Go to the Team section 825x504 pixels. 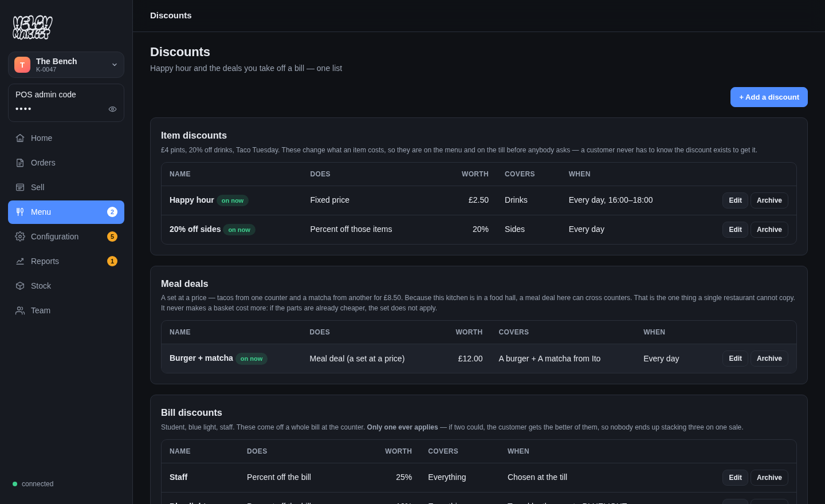66,310
